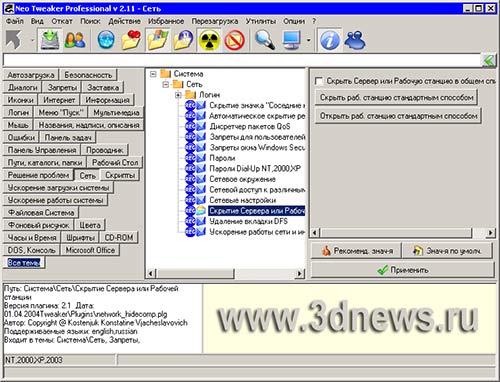The width and height of the screenshot is (500, 382).
Task: Open the Утилиты menu
Action: (261, 21)
